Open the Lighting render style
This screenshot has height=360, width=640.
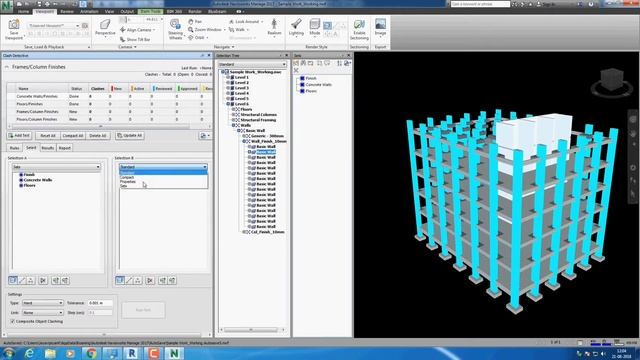pyautogui.click(x=296, y=27)
